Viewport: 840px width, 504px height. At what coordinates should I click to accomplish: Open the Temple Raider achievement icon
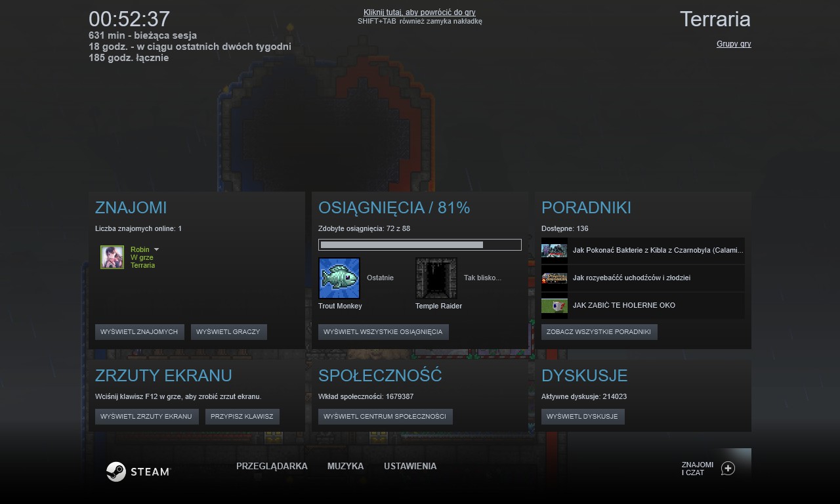coord(436,278)
